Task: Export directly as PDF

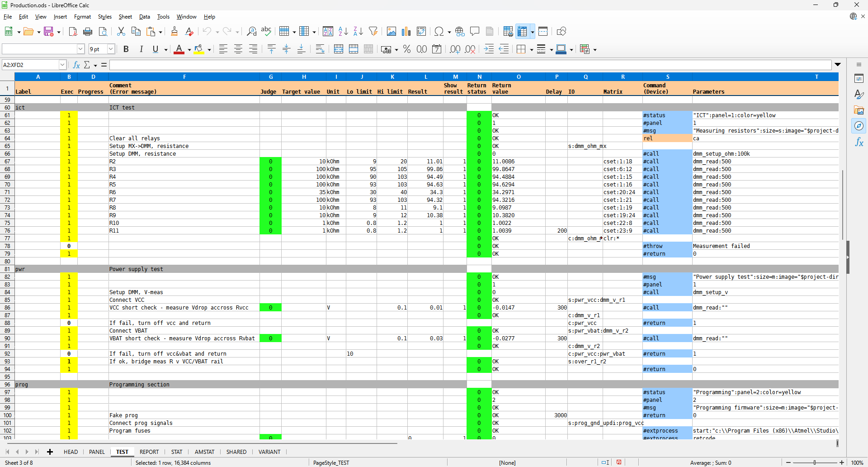Action: pos(73,31)
